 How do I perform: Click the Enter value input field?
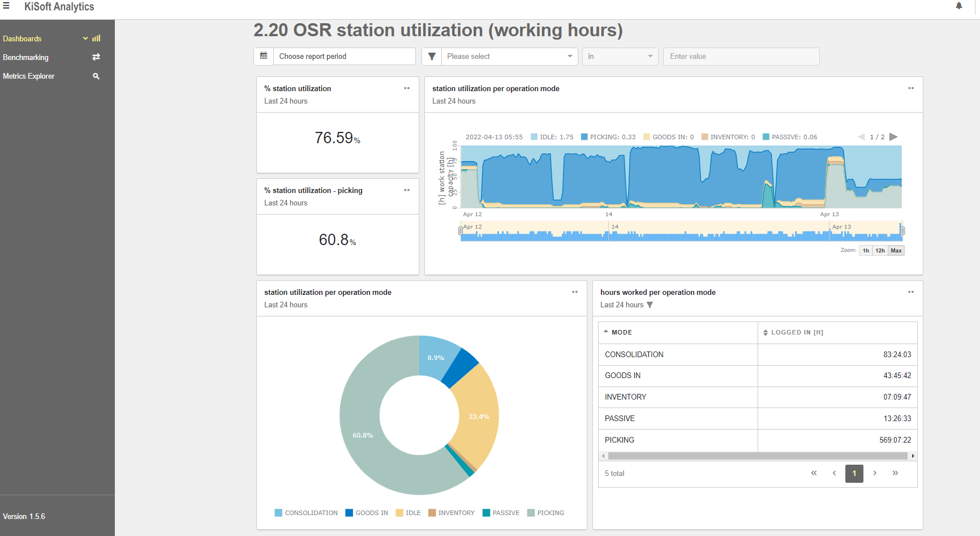point(741,57)
